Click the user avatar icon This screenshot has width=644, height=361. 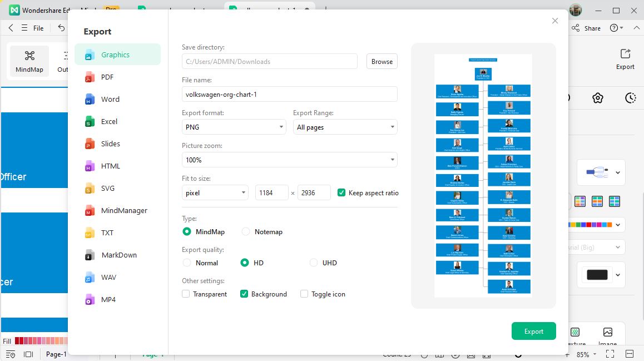(576, 10)
